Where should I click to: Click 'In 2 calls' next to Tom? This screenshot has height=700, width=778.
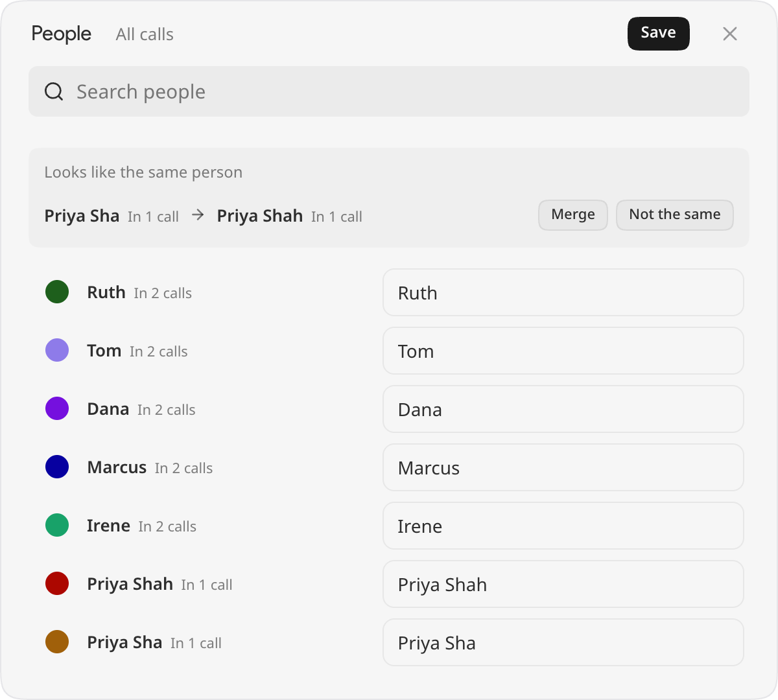point(159,351)
